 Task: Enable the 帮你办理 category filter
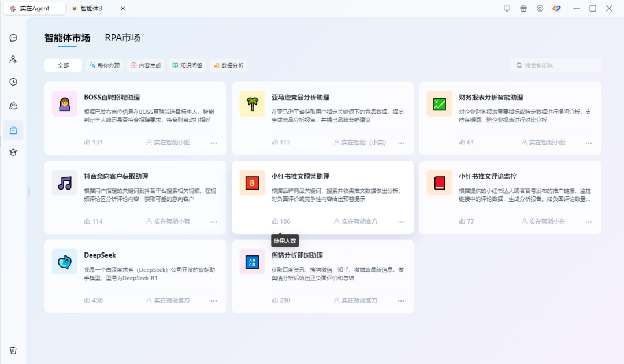105,65
